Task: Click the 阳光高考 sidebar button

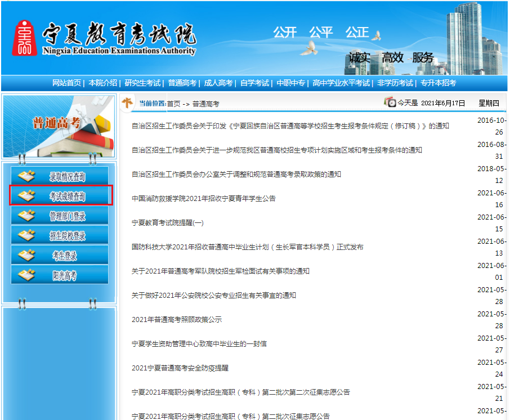Action: pos(60,275)
